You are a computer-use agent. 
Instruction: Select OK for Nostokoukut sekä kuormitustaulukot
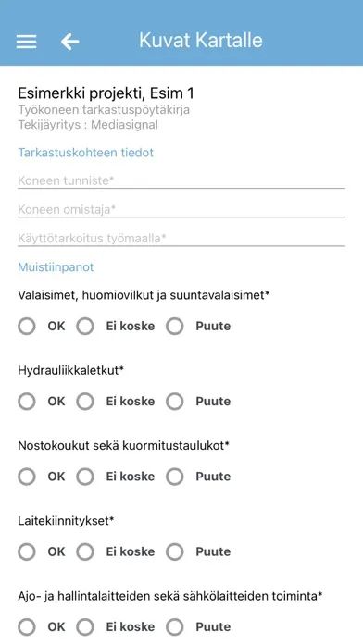click(x=27, y=477)
